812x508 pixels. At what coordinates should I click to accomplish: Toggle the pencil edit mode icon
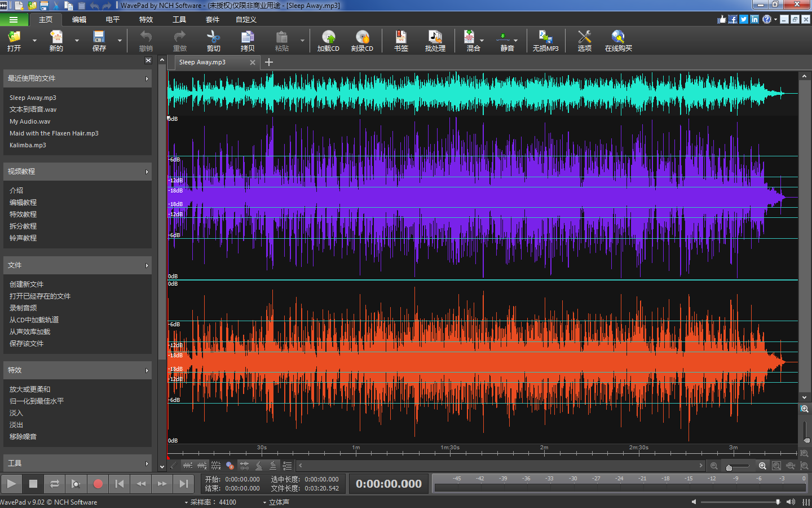point(173,466)
